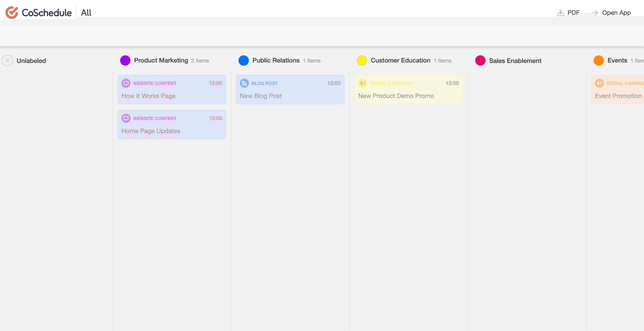This screenshot has width=644, height=331.
Task: Open the Home Page Updates card
Action: coord(172,124)
